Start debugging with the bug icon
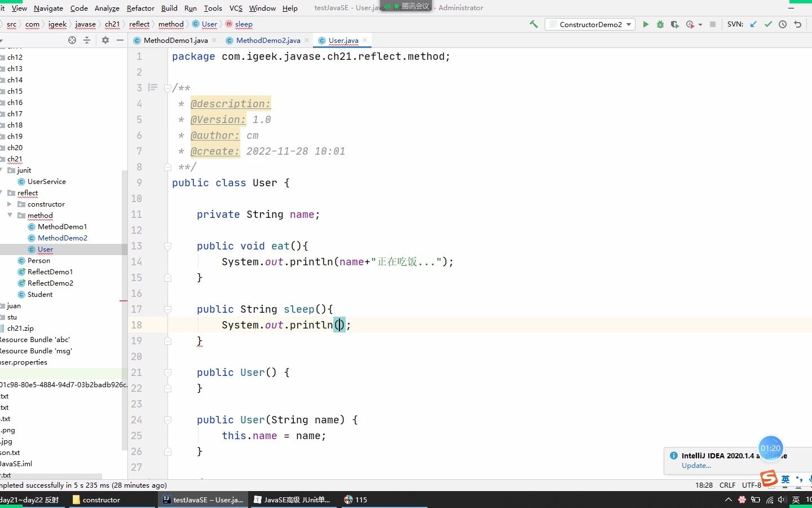 point(660,24)
